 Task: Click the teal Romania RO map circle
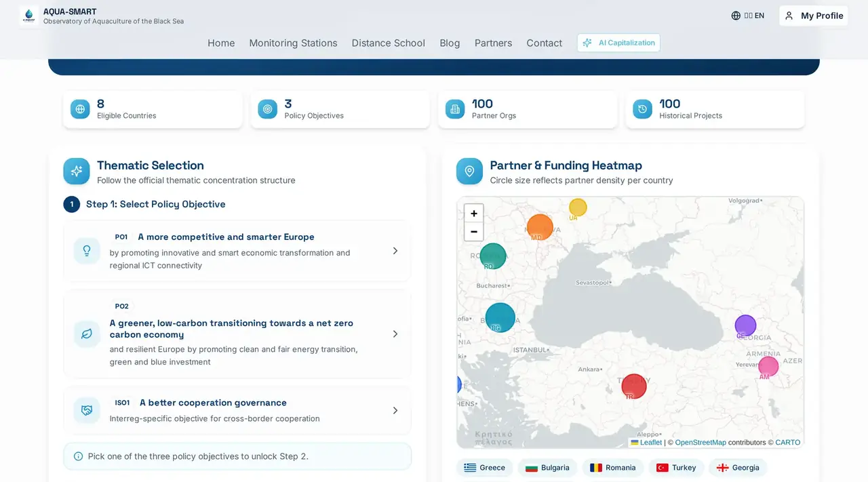[x=493, y=256]
